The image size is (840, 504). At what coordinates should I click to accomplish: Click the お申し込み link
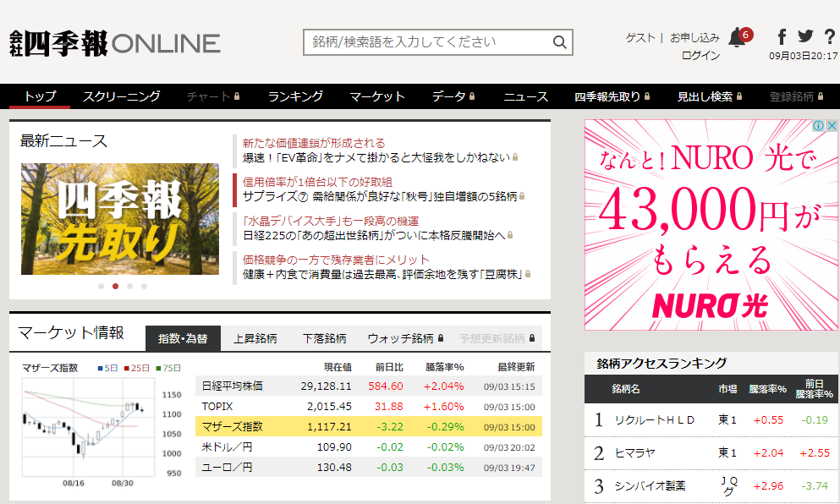coord(695,38)
